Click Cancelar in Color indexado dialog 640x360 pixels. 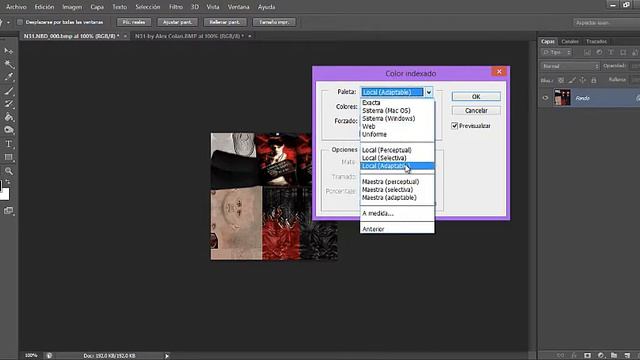tap(476, 111)
